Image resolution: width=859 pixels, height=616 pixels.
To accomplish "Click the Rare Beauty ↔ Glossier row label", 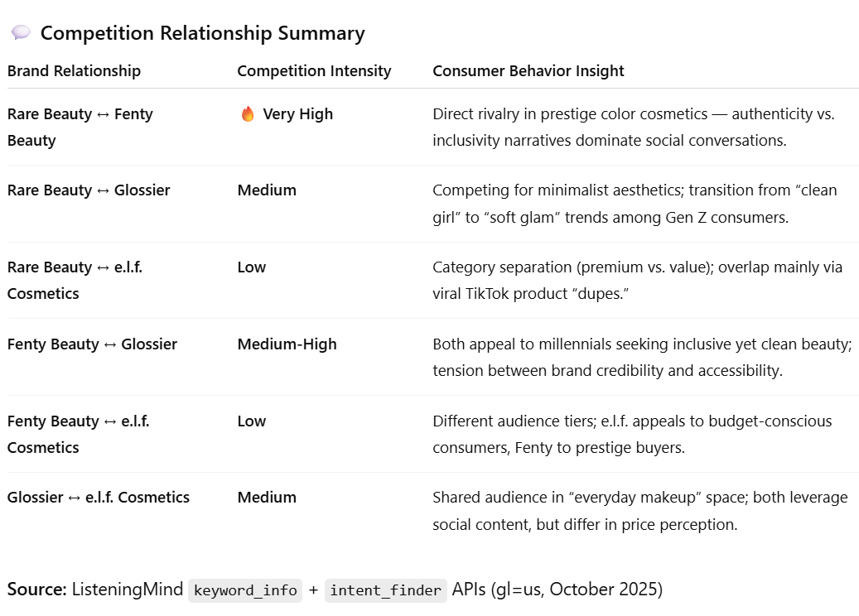I will click(89, 190).
